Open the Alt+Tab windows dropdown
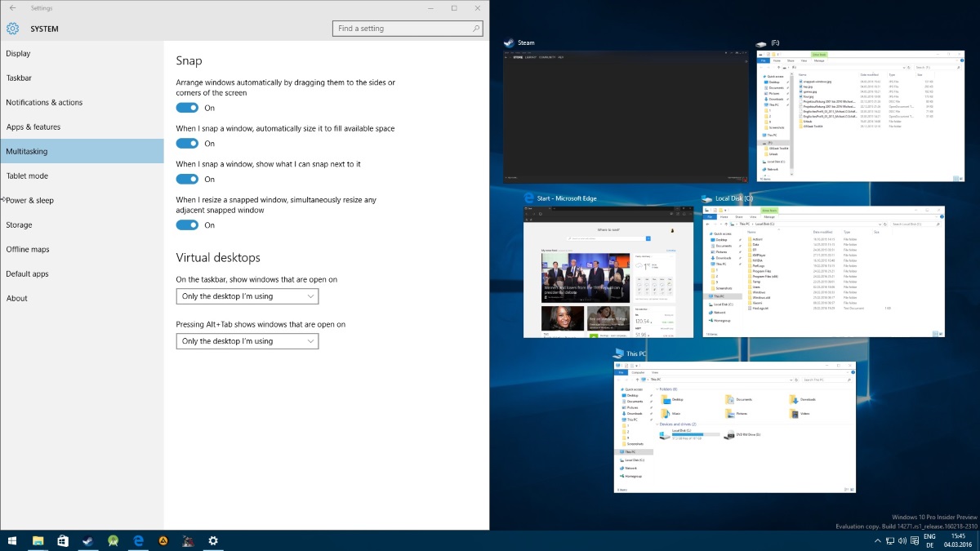980x551 pixels. (x=247, y=341)
